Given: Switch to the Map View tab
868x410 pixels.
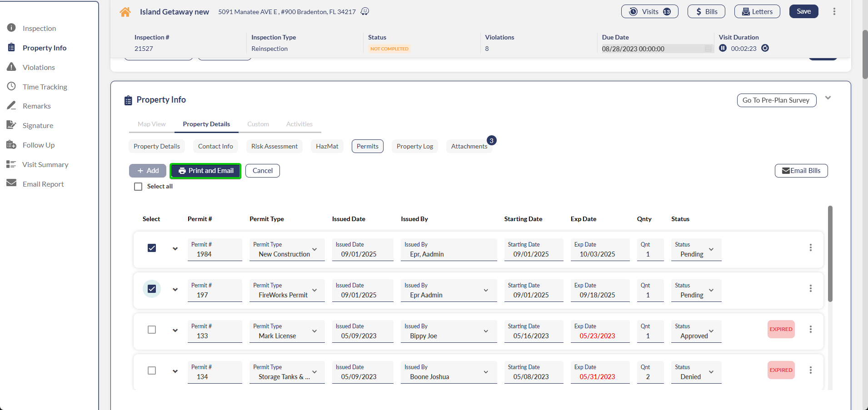Looking at the screenshot, I should 151,124.
